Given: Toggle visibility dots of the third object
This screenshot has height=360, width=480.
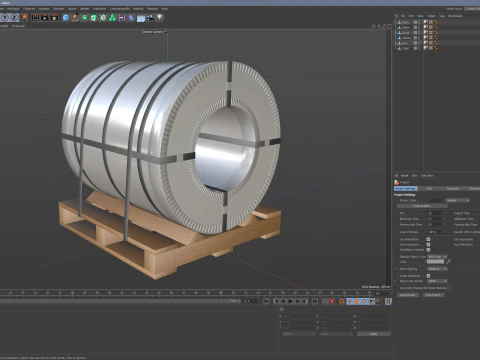Looking at the screenshot, I should (x=419, y=33).
